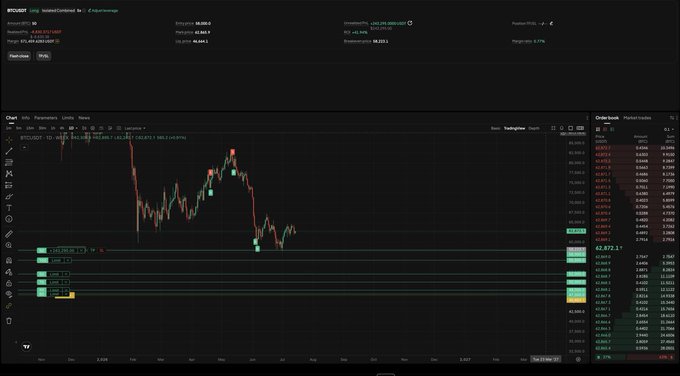Click the orange link drawings icon

coord(9,306)
